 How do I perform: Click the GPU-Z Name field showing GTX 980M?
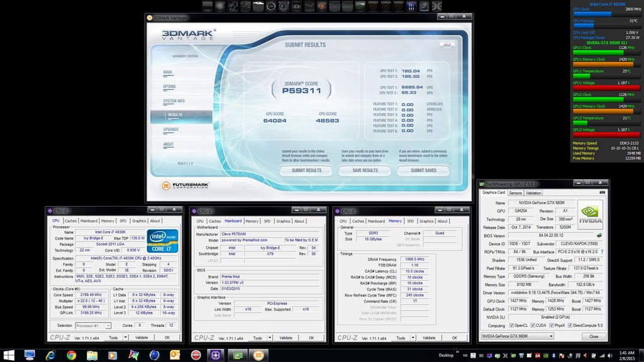[x=541, y=203]
